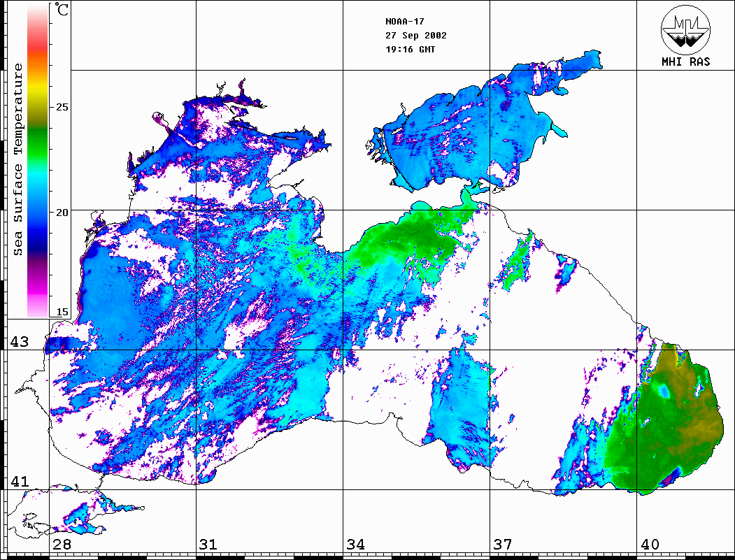Click latitude label '43'

point(20,342)
